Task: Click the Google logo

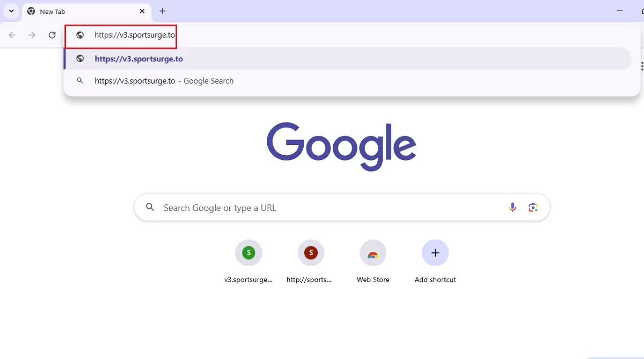Action: [341, 146]
